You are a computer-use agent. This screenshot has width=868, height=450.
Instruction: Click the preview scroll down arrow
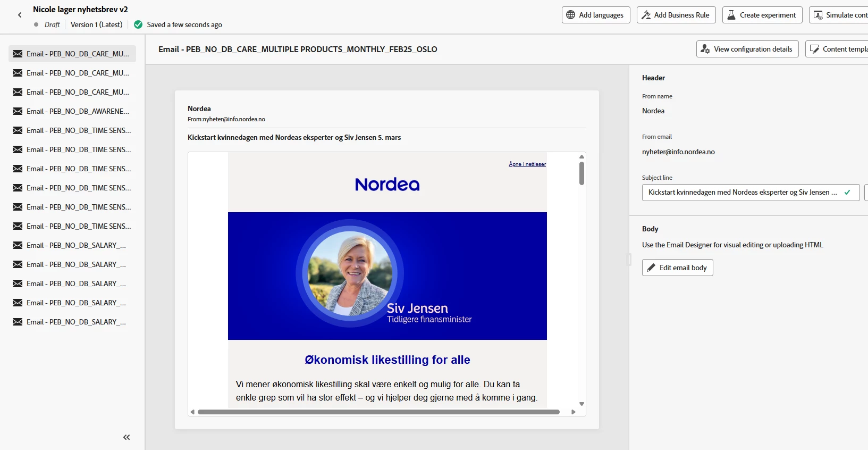point(582,404)
